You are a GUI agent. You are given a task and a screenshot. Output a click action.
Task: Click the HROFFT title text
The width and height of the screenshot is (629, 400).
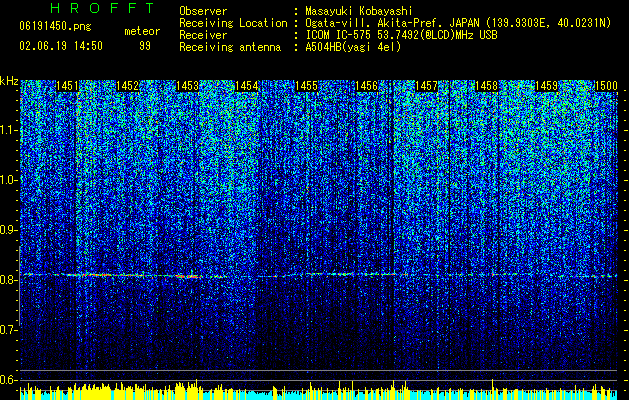pyautogui.click(x=102, y=8)
